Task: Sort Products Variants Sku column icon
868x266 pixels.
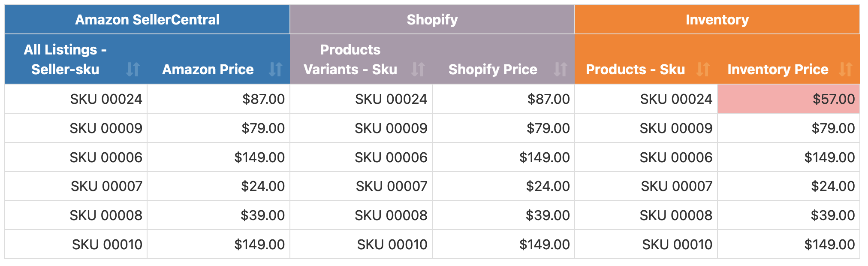Action: pos(418,70)
